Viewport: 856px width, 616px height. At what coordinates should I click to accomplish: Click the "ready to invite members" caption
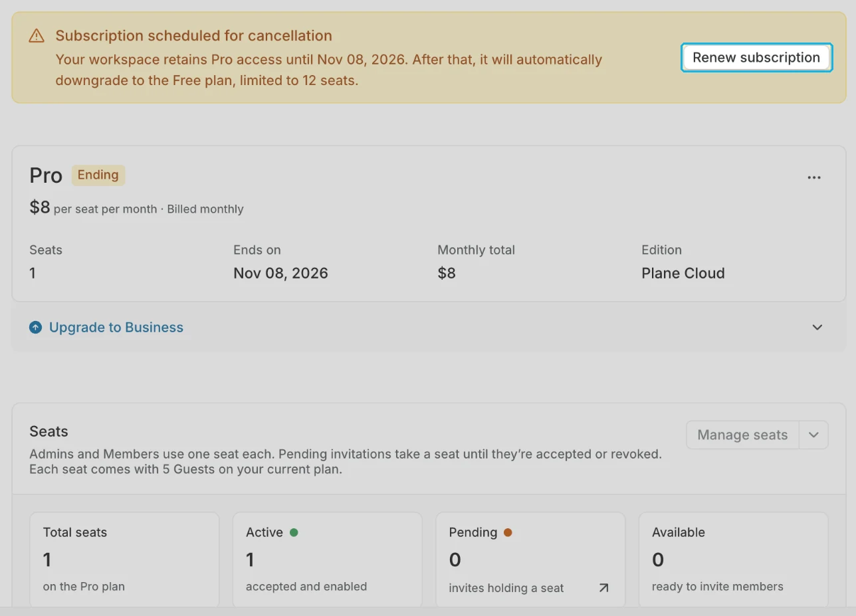[x=718, y=587]
